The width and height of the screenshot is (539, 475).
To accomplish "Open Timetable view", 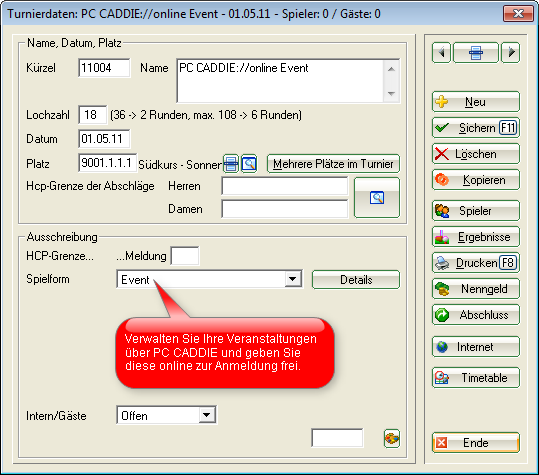I will tap(476, 378).
